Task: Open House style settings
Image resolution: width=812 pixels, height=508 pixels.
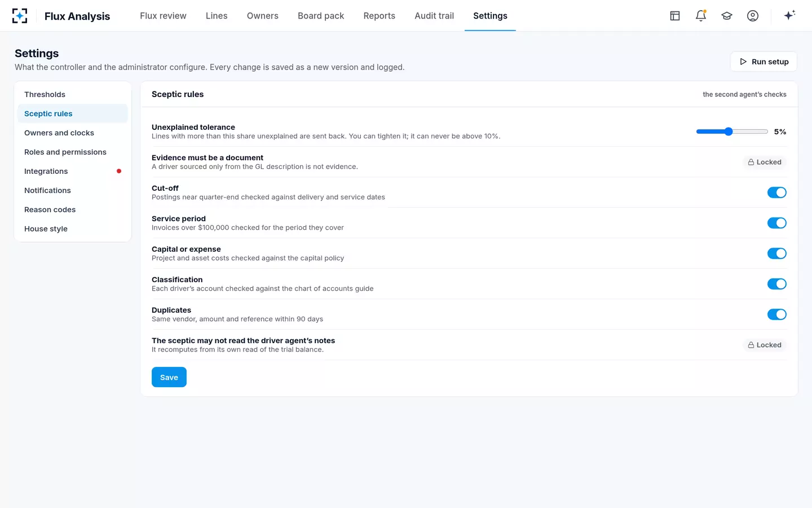Action: [73, 229]
